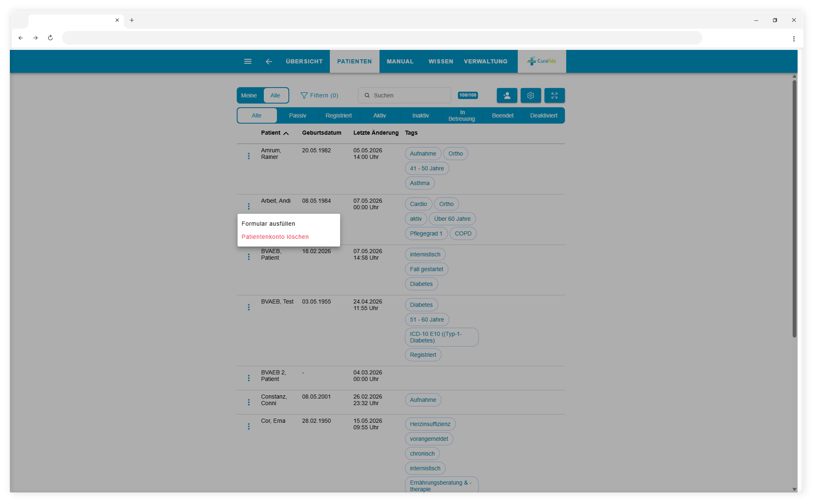Open the three-dot menu for BVAEB 2, Patient
815x504 pixels.
[x=249, y=378]
